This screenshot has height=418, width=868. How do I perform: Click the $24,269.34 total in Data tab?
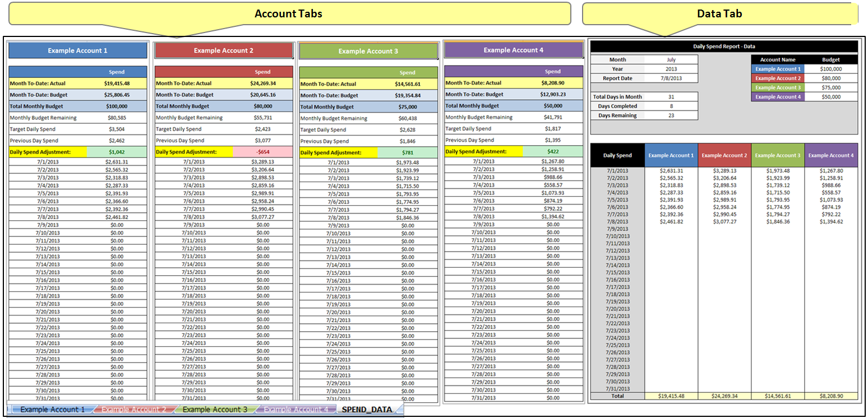(724, 396)
